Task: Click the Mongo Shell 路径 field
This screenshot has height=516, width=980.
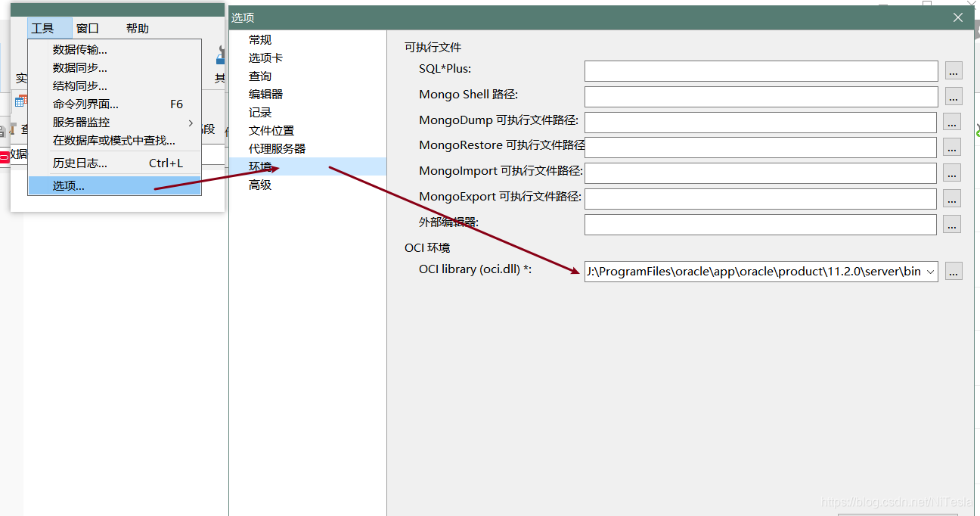Action: [761, 97]
